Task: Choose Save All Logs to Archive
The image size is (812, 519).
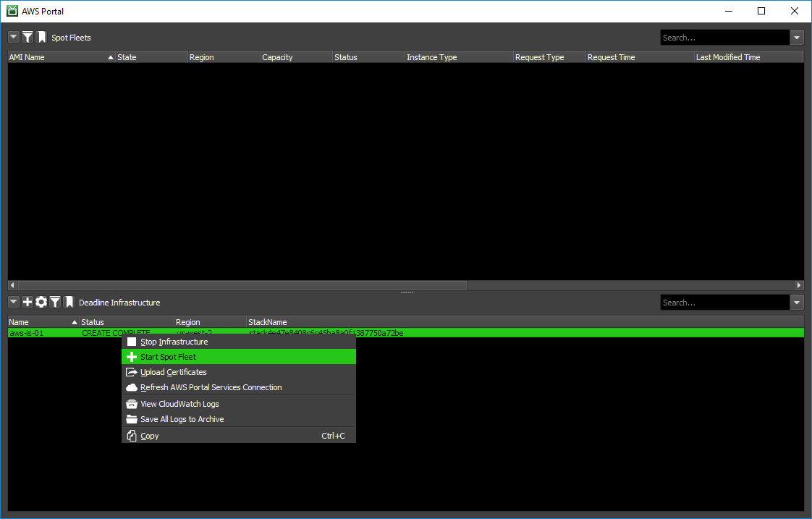Action: click(x=239, y=419)
